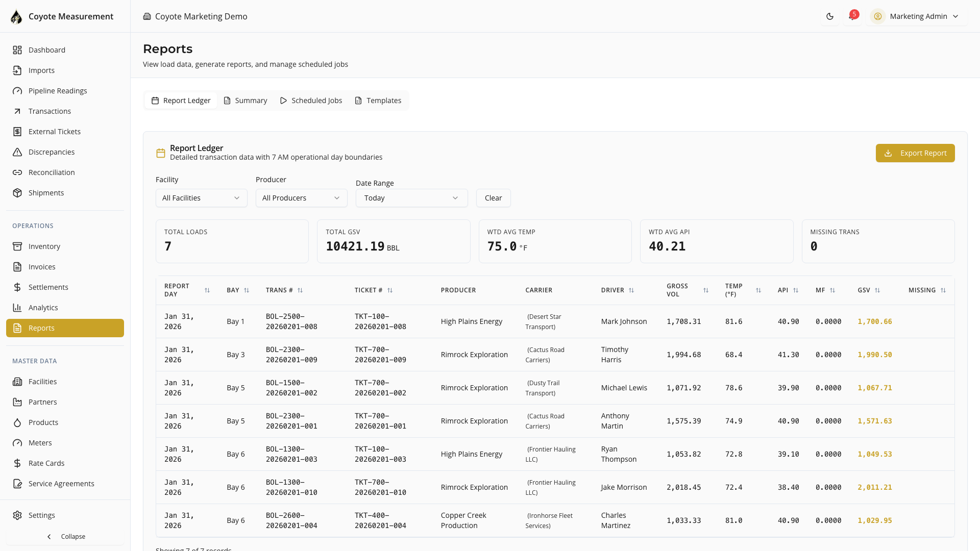Expand the All Producers dropdown

(x=301, y=198)
